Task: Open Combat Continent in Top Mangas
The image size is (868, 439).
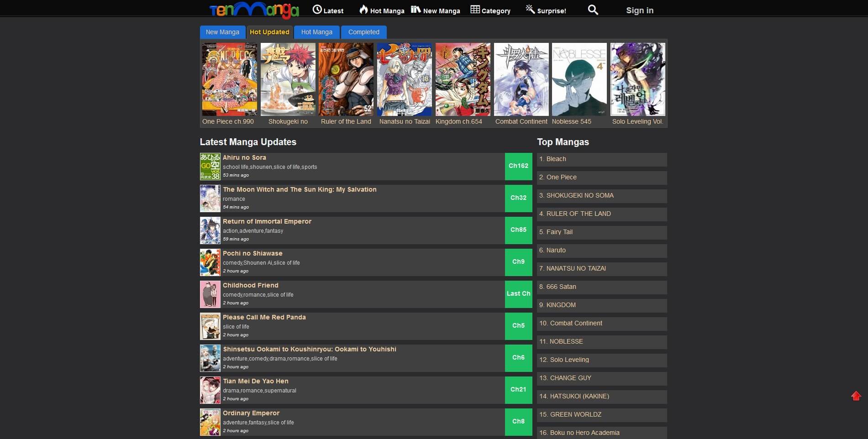Action: pyautogui.click(x=602, y=324)
